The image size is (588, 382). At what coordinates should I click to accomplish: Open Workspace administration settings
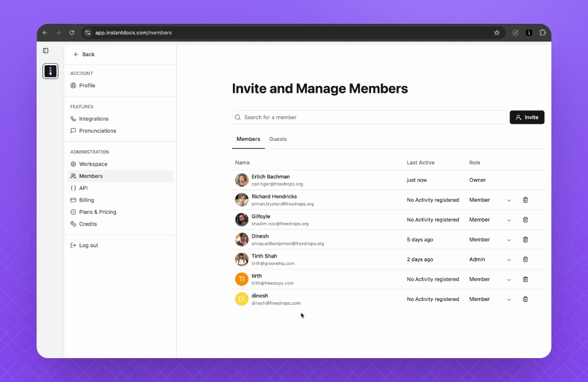point(120,164)
